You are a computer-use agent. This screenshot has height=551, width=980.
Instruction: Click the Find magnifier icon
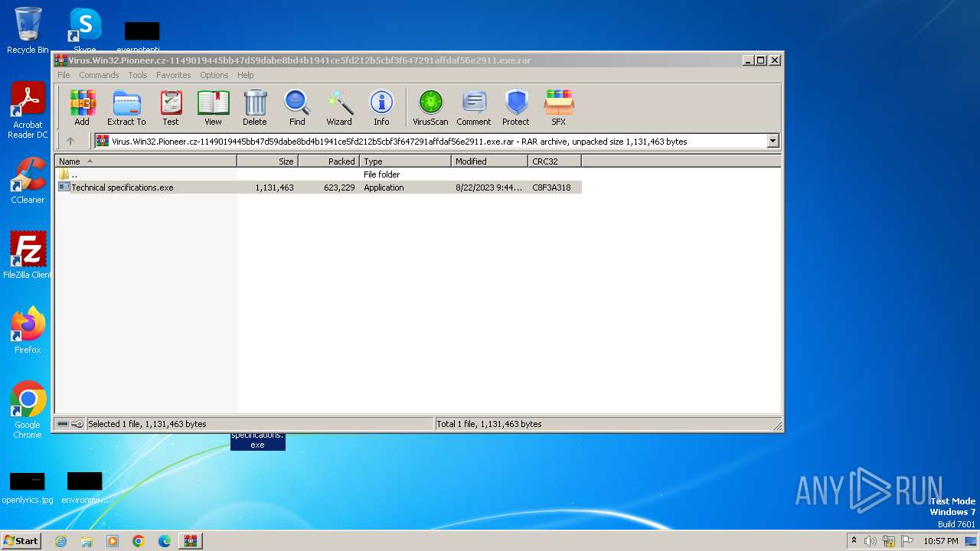pos(297,107)
